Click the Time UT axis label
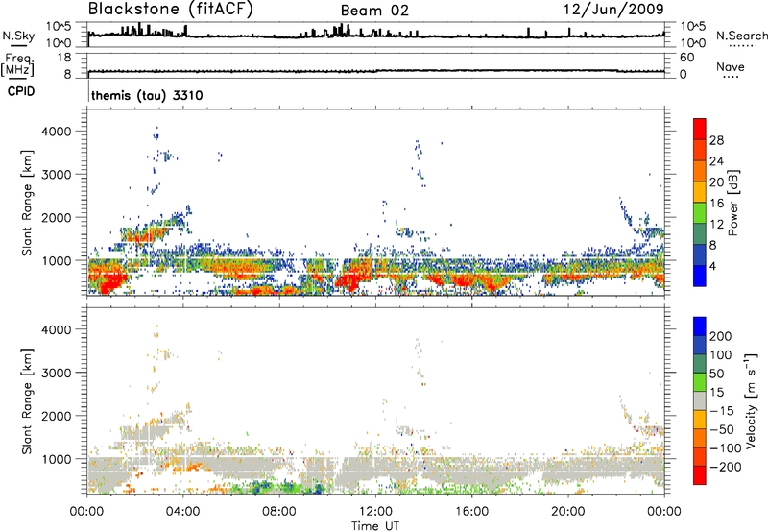This screenshot has height=532, width=768. click(x=375, y=526)
